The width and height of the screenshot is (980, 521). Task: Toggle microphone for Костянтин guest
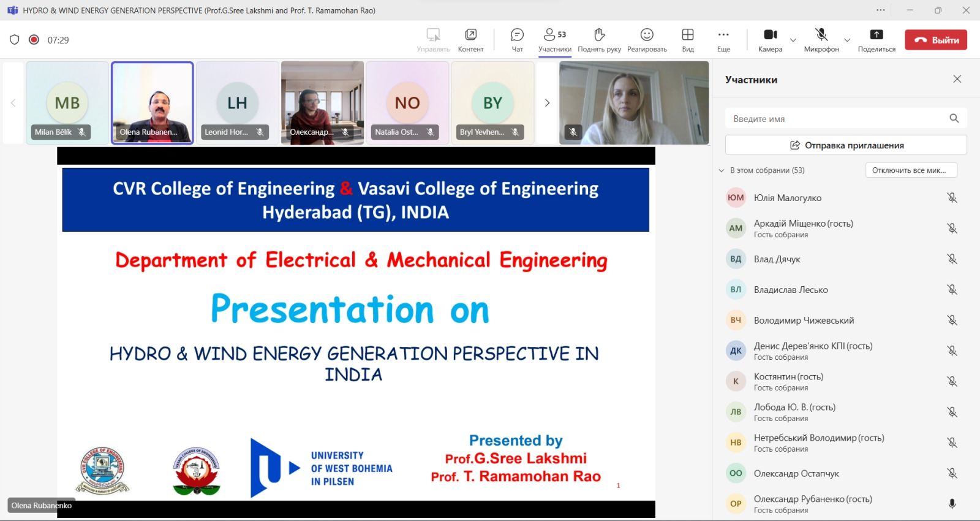click(x=952, y=381)
